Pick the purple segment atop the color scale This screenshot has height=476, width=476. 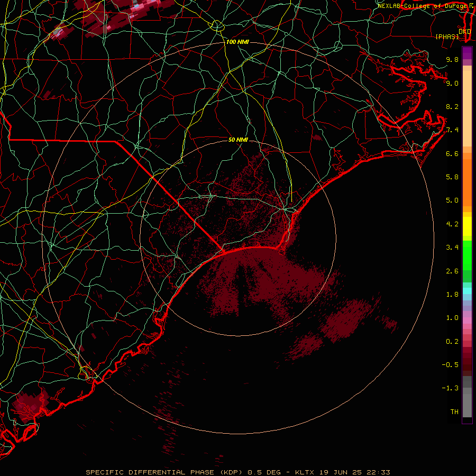click(467, 53)
